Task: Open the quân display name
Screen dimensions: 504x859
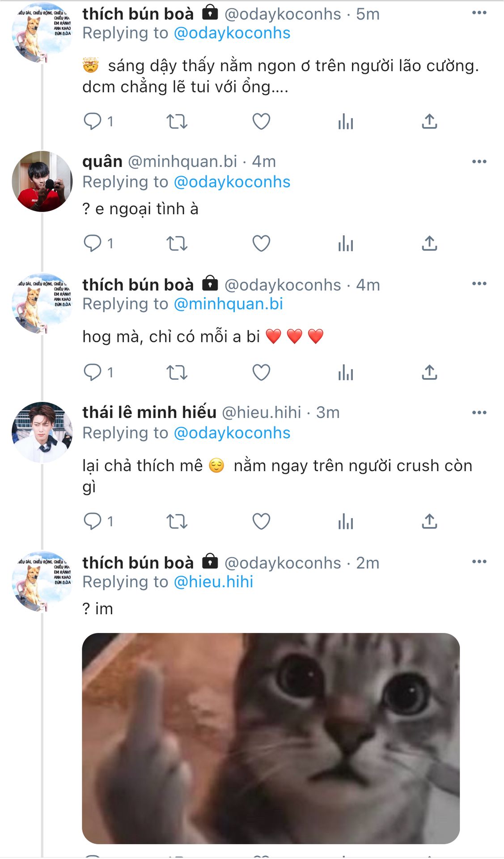Action: 102,162
